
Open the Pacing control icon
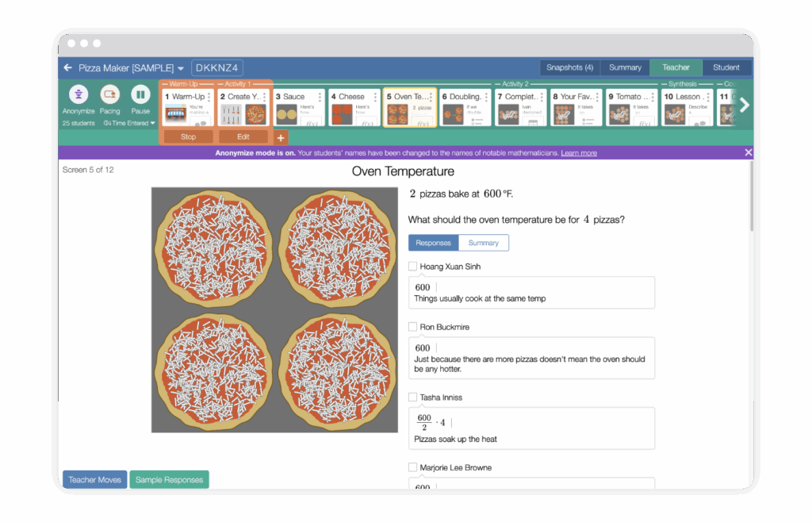110,96
